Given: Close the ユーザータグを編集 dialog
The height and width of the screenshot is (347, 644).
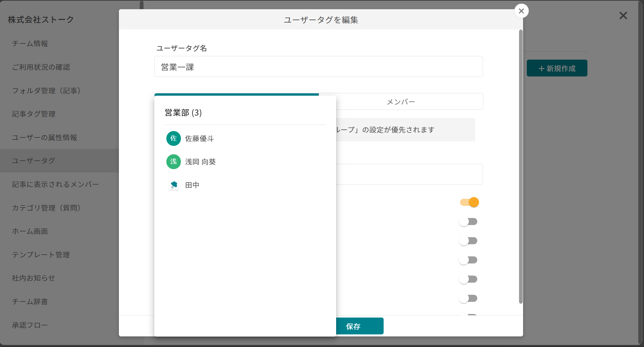Looking at the screenshot, I should pyautogui.click(x=521, y=10).
